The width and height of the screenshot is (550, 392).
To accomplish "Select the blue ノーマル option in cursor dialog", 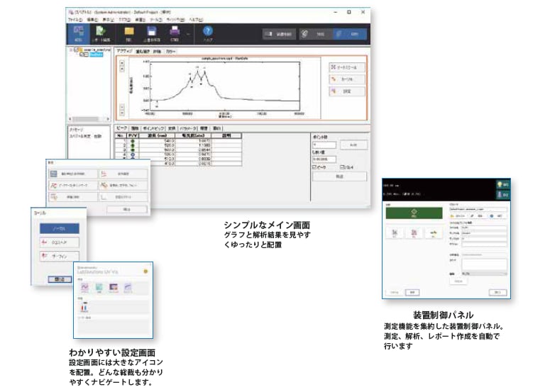I will point(60,228).
